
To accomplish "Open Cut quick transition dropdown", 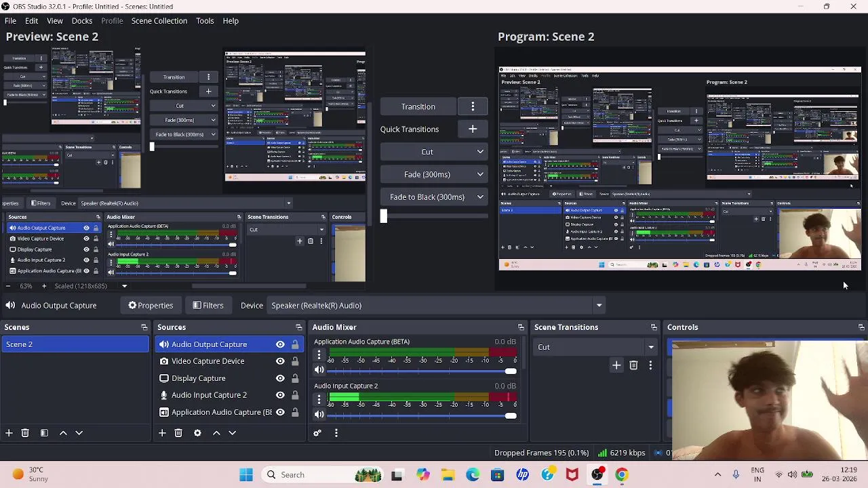I will point(433,152).
